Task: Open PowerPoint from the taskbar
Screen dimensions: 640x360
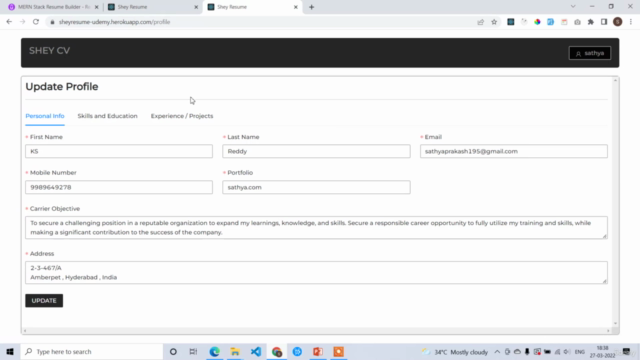Action: (318, 351)
